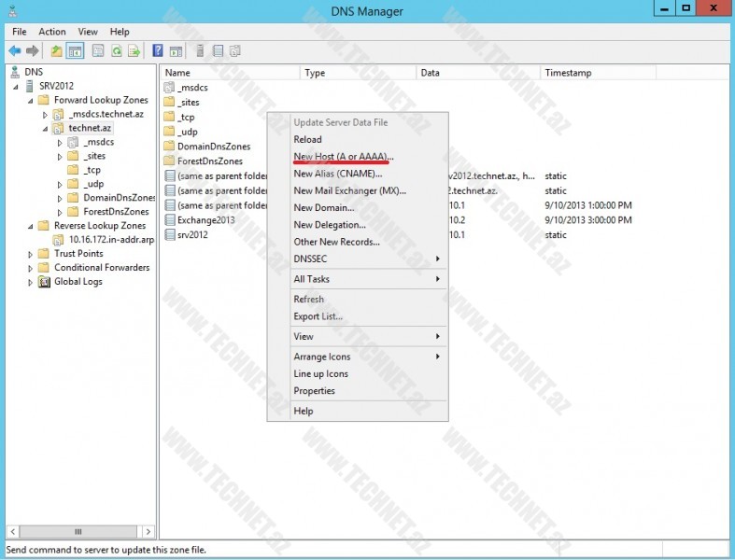The image size is (735, 560).
Task: Expand the Conditional Forwarders node
Action: (x=31, y=268)
